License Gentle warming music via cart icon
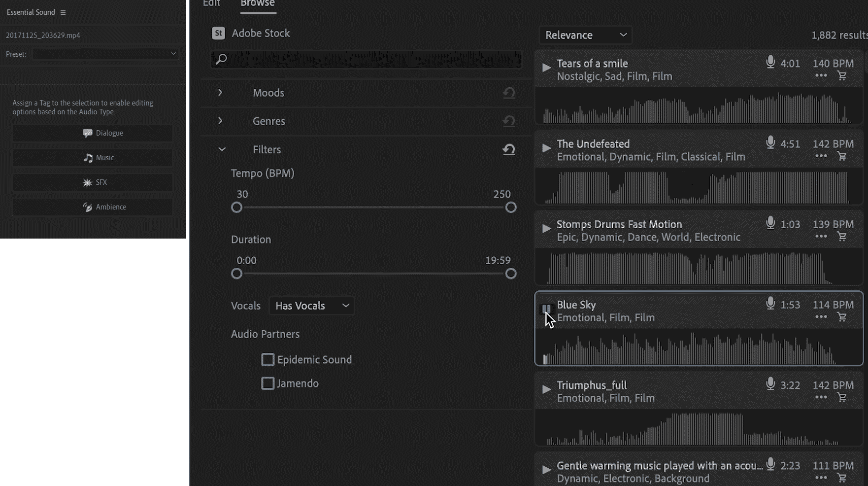This screenshot has width=868, height=486. click(842, 478)
